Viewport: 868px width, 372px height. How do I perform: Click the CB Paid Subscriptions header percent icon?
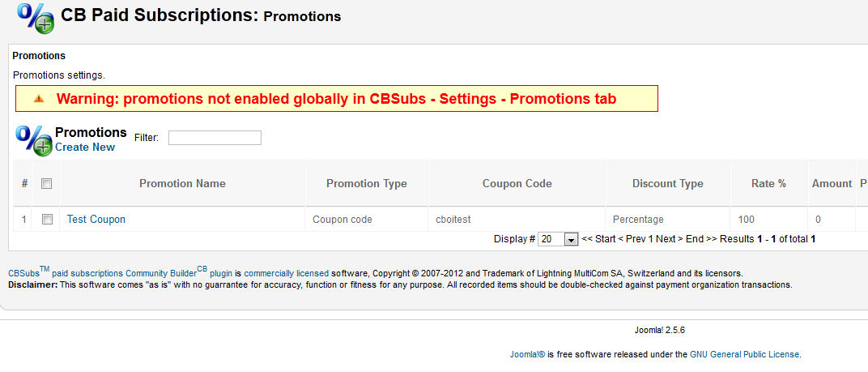click(36, 18)
